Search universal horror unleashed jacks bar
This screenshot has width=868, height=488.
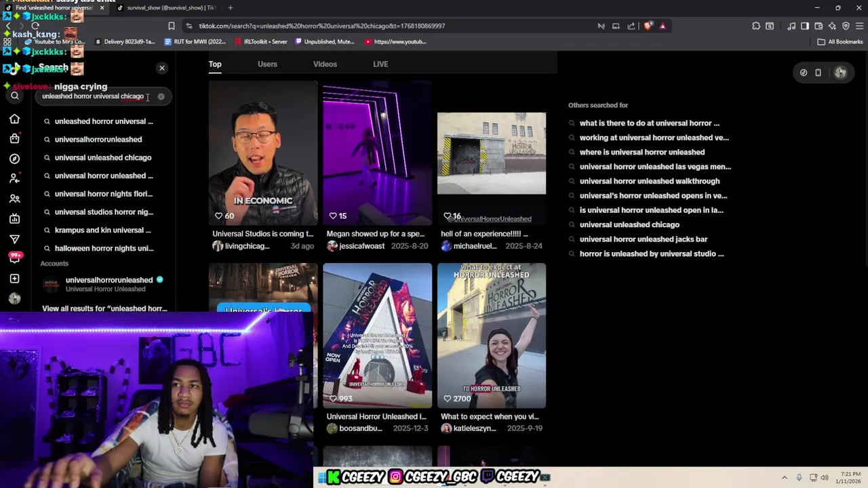tap(644, 239)
